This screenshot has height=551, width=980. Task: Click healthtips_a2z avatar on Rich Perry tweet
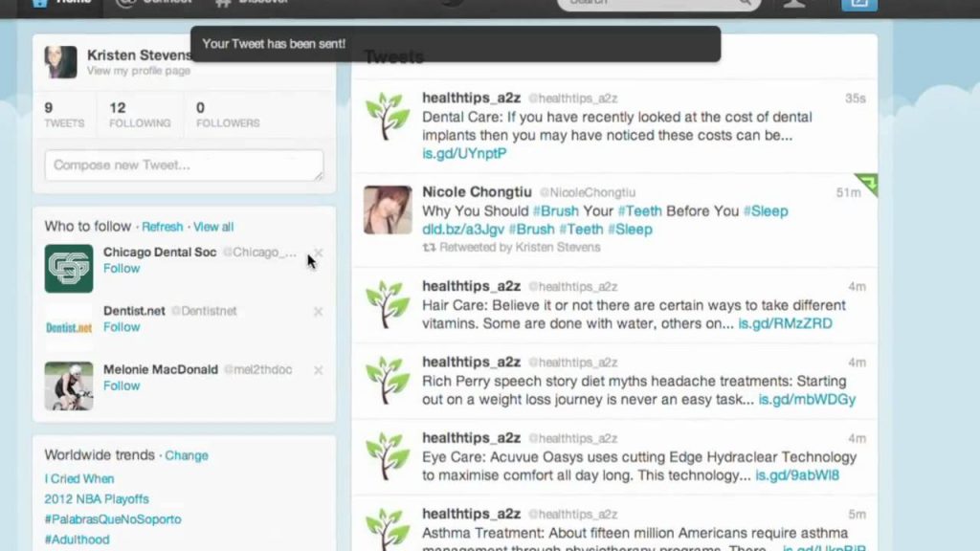(x=388, y=380)
